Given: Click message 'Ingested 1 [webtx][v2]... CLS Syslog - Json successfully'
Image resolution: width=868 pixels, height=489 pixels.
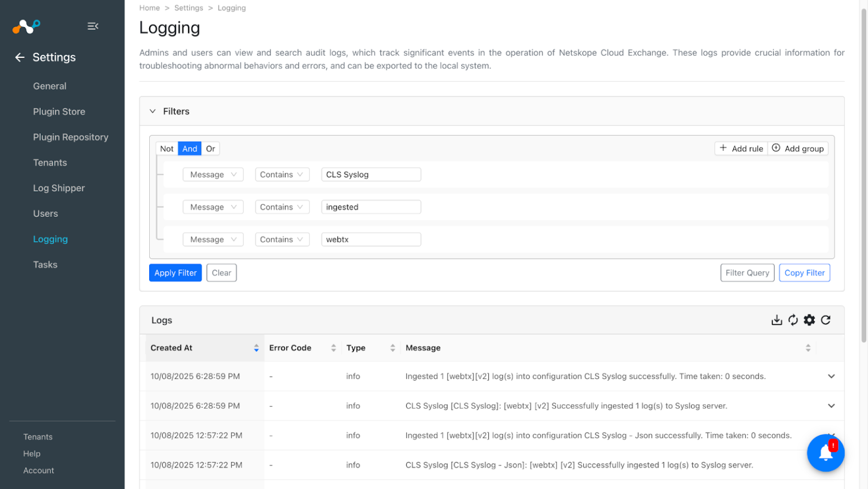Looking at the screenshot, I should 598,435.
